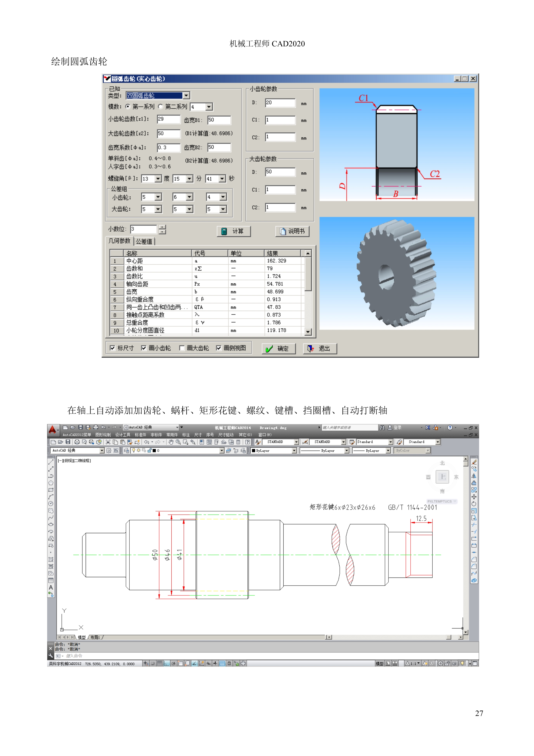The width and height of the screenshot is (534, 756).
Task: Open the 图形绘制 menu
Action: [x=103, y=435]
